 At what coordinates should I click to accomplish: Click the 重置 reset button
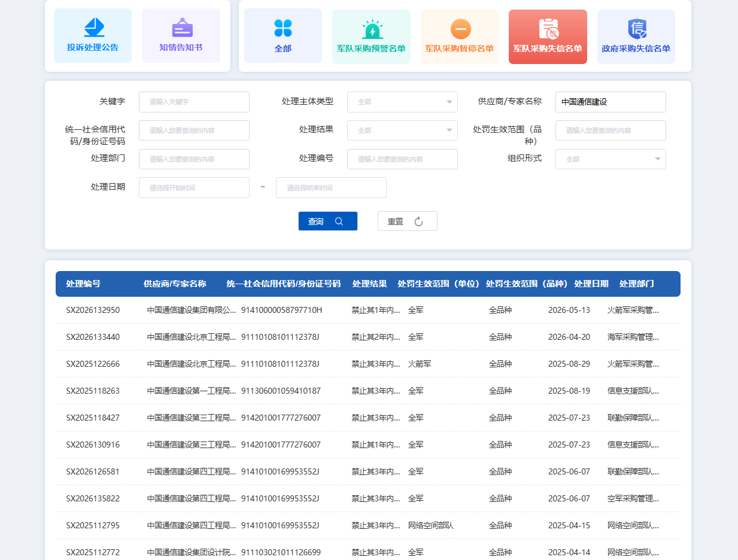tap(408, 221)
